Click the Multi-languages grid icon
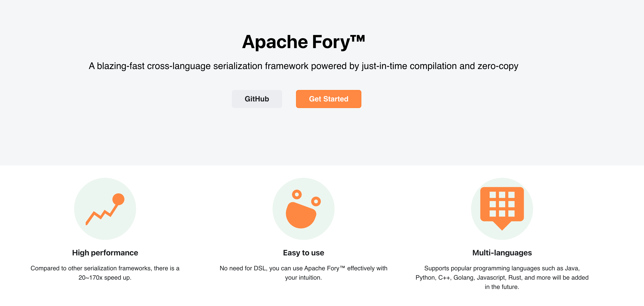 click(502, 209)
